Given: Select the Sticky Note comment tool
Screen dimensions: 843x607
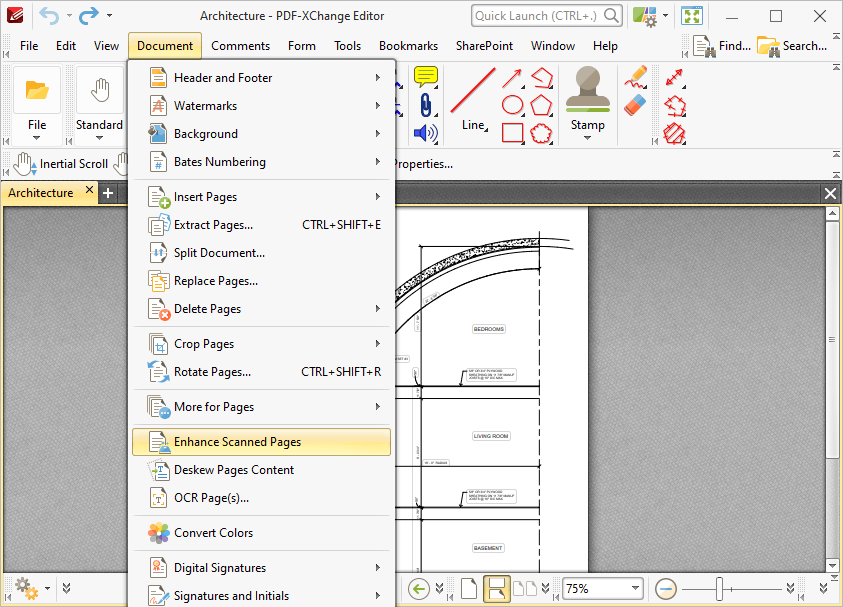Looking at the screenshot, I should coord(425,78).
